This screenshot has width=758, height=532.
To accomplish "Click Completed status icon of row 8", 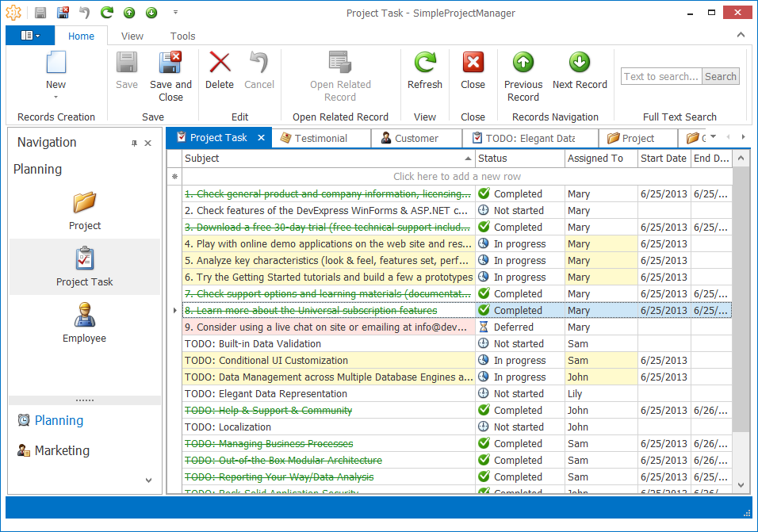I will (x=484, y=310).
